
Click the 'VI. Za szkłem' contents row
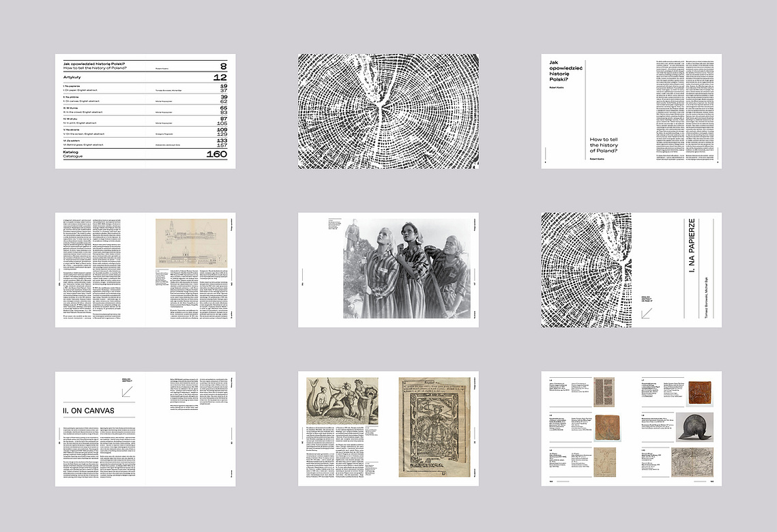[145, 143]
